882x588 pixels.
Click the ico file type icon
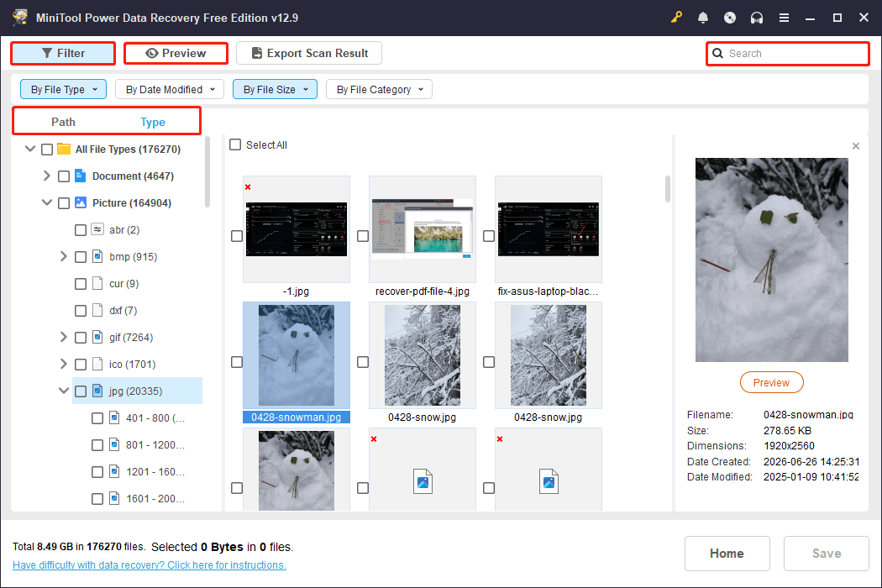(x=97, y=364)
